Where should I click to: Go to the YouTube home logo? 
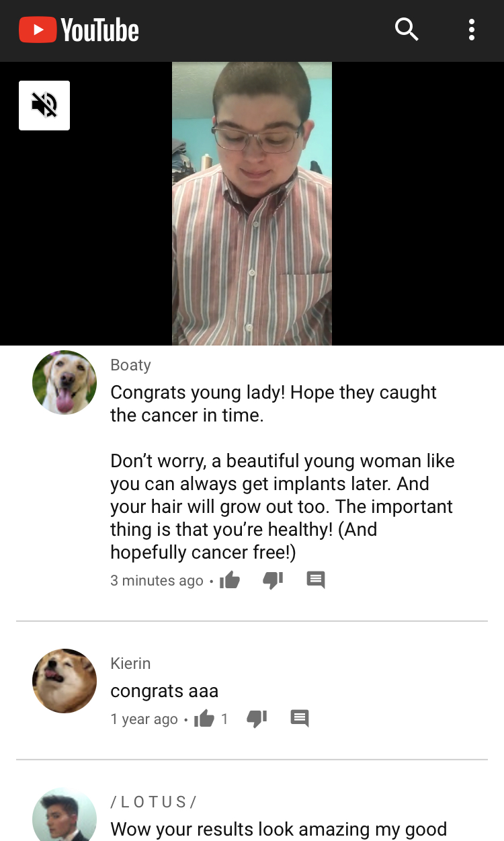[79, 30]
